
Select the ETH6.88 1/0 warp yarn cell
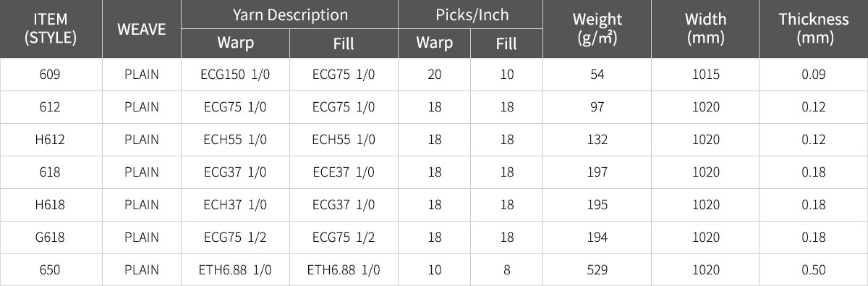[236, 270]
